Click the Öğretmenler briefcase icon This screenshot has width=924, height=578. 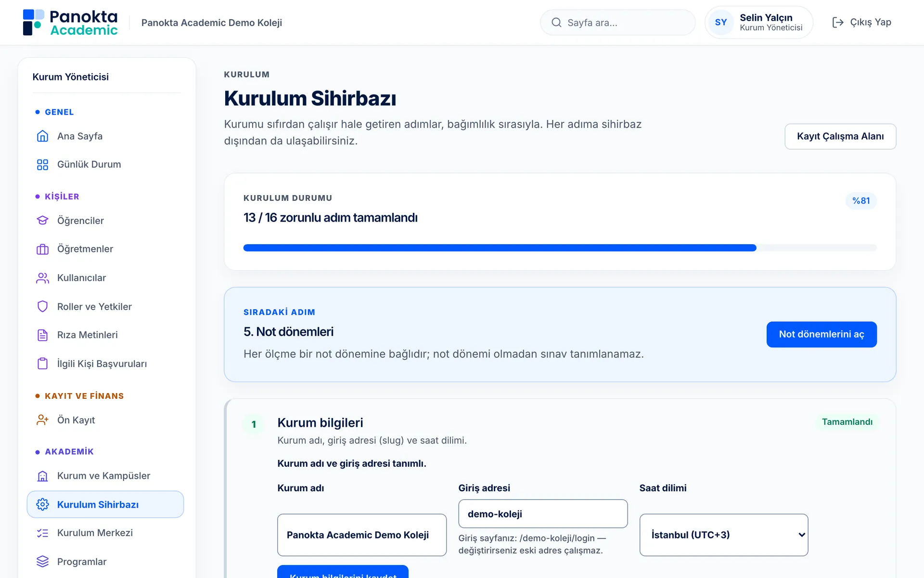(42, 249)
